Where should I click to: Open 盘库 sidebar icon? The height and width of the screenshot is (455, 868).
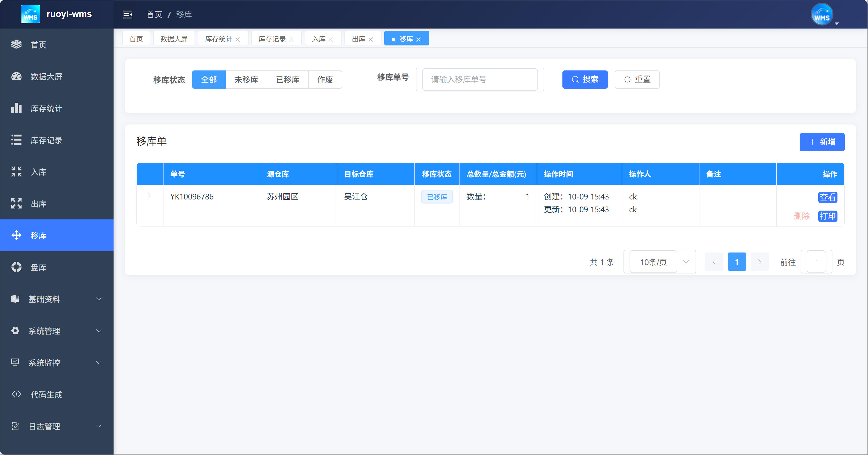click(x=16, y=267)
